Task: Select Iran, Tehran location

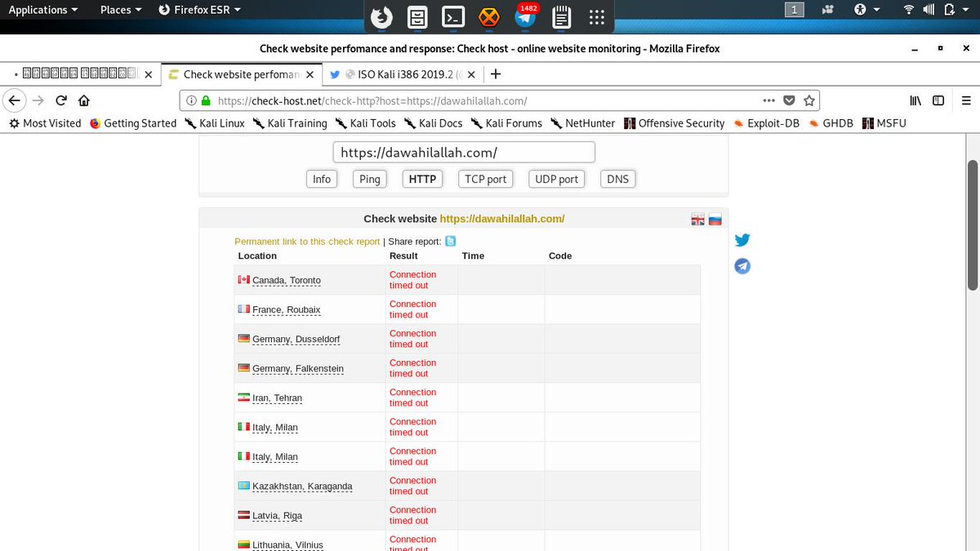Action: tap(277, 398)
